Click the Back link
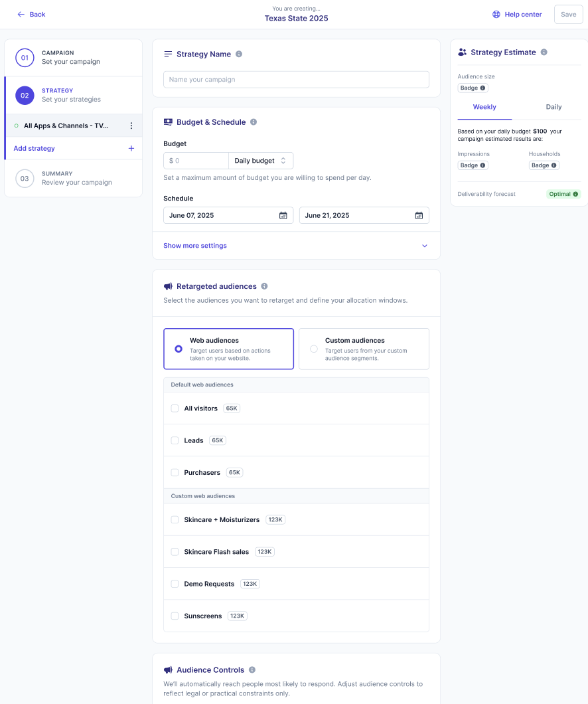This screenshot has height=704, width=588. pyautogui.click(x=31, y=15)
